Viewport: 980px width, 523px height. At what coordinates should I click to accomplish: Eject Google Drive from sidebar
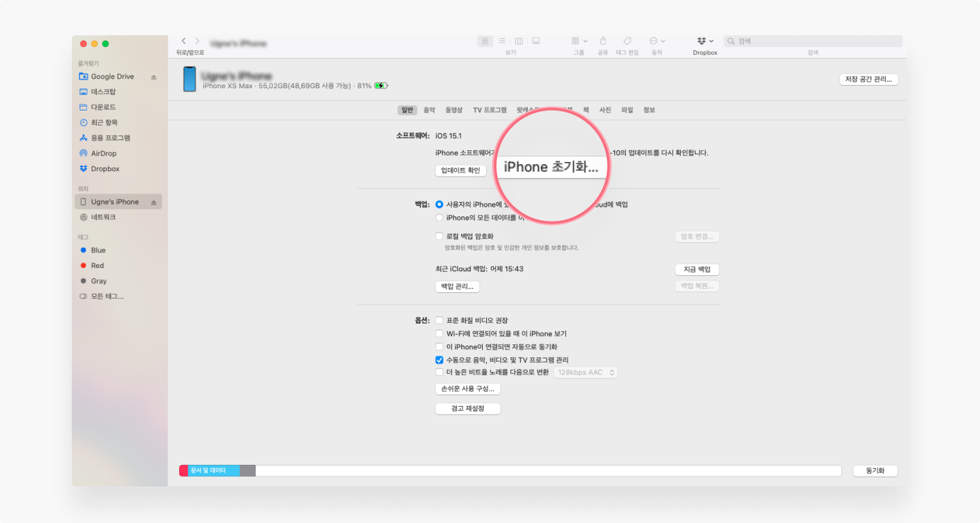154,76
